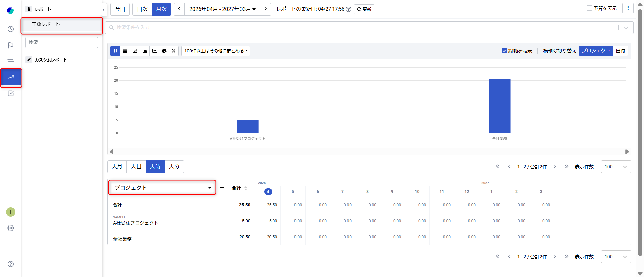Enable the 予算を表示 checkbox
Viewport: 644px width, 277px height.
tap(589, 8)
